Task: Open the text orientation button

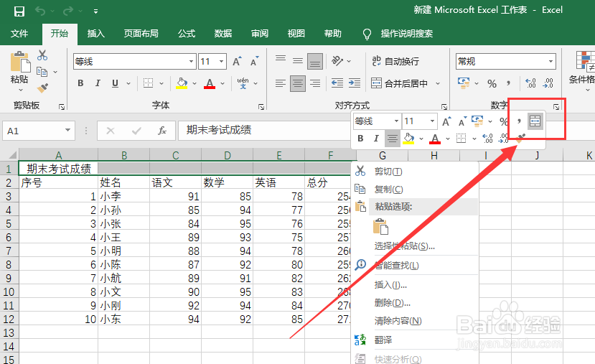Action: (x=337, y=61)
